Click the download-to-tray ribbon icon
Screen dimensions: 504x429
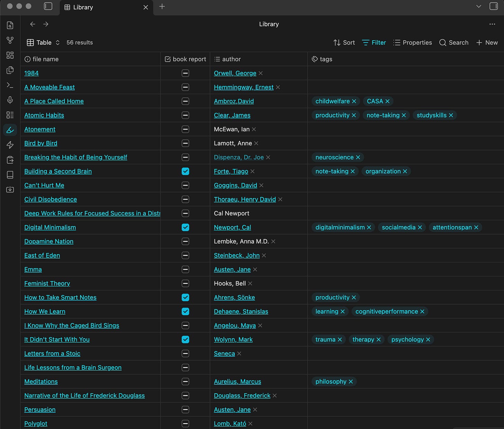point(10,190)
